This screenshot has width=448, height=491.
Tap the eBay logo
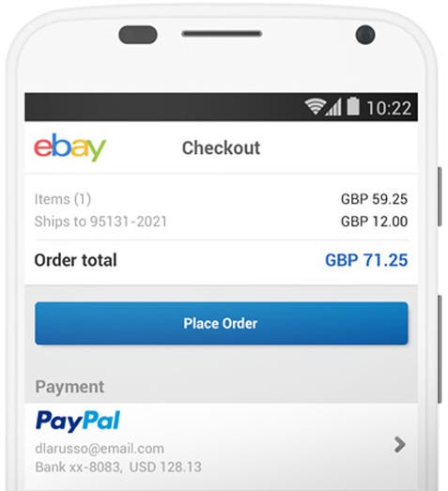(70, 147)
